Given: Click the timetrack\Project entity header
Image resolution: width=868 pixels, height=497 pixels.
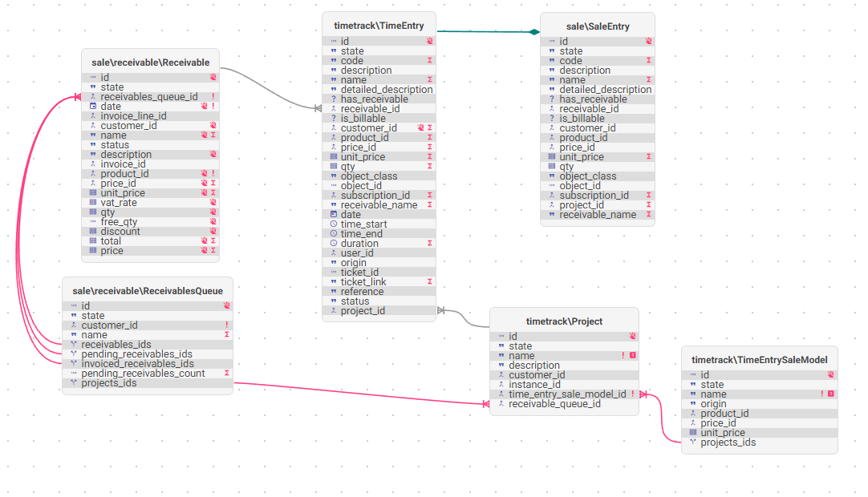Looking at the screenshot, I should pyautogui.click(x=564, y=321).
